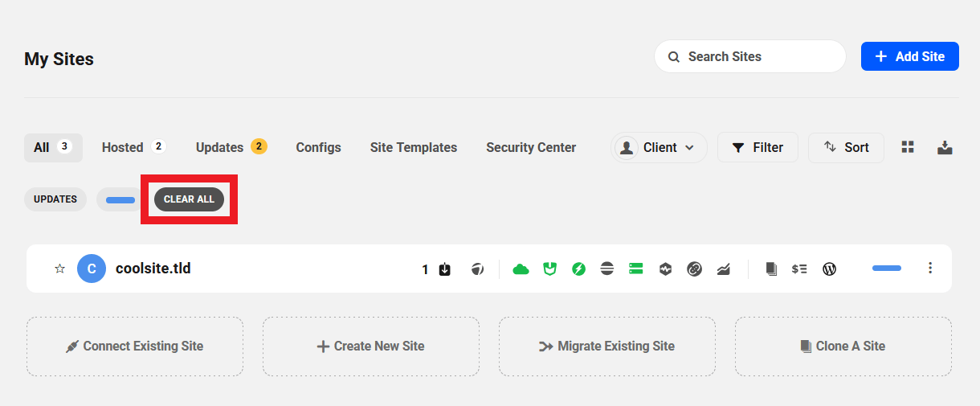980x406 pixels.
Task: Open the green lightning bolt performance icon
Action: (x=578, y=269)
